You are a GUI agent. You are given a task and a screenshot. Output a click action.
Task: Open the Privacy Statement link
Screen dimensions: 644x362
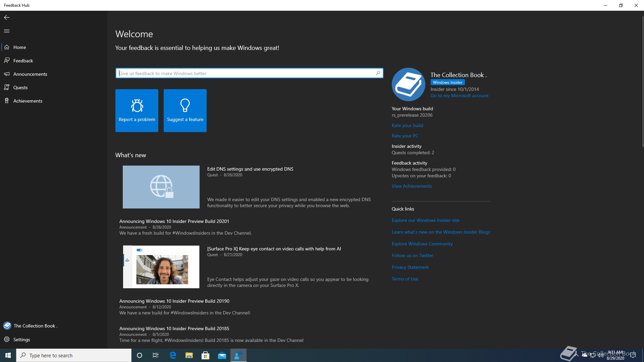click(410, 267)
